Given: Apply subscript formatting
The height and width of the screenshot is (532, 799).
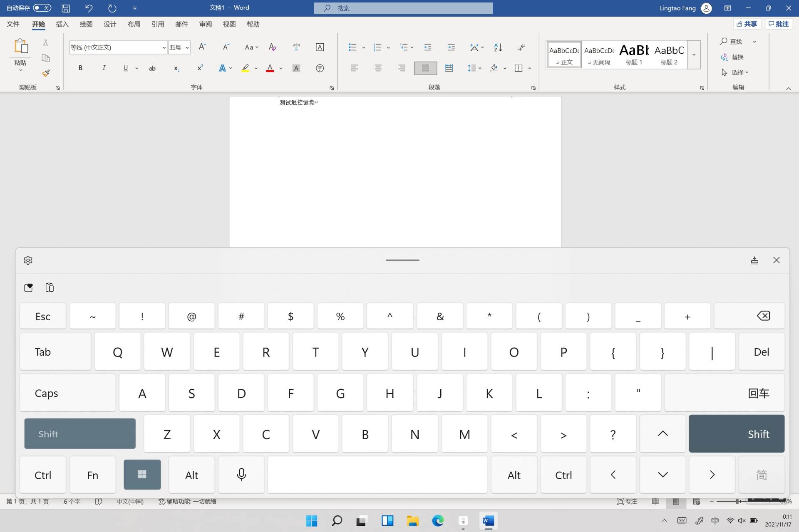Looking at the screenshot, I should pos(176,68).
